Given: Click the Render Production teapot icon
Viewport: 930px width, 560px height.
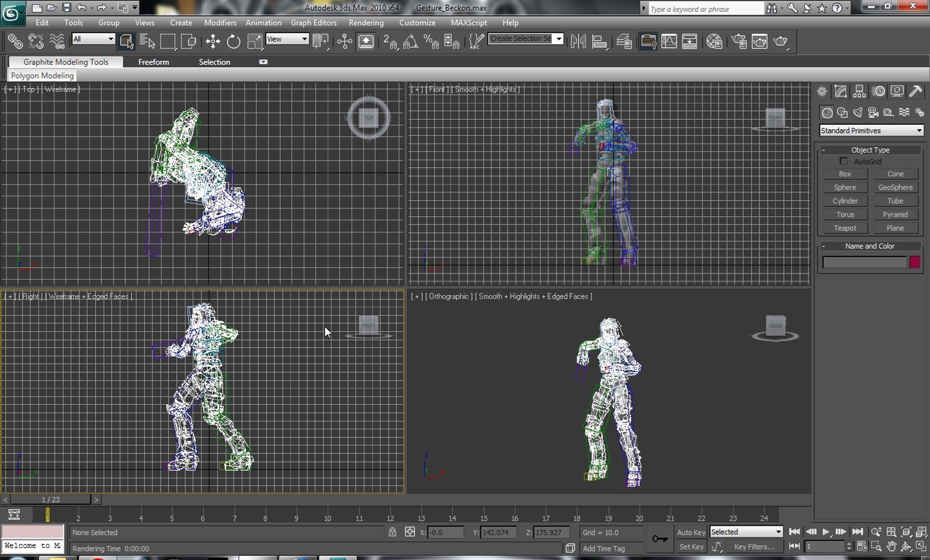Looking at the screenshot, I should pos(781,41).
